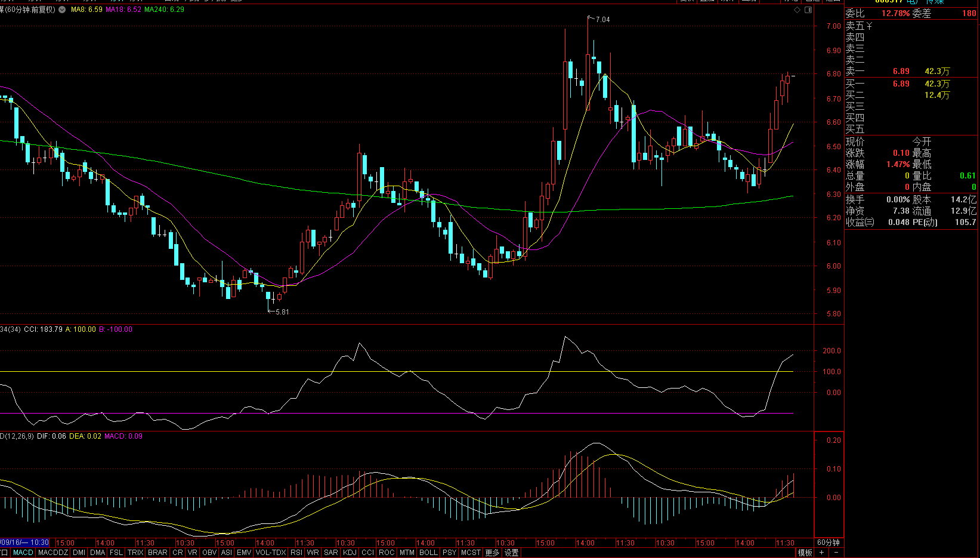Open the EMV indicator tab
The height and width of the screenshot is (558, 980).
click(244, 553)
